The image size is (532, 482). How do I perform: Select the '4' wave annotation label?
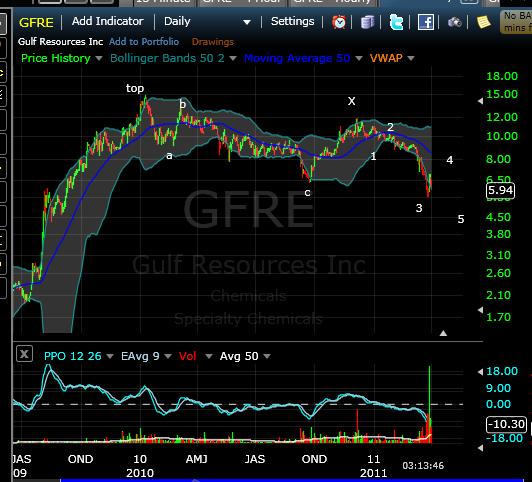click(450, 160)
